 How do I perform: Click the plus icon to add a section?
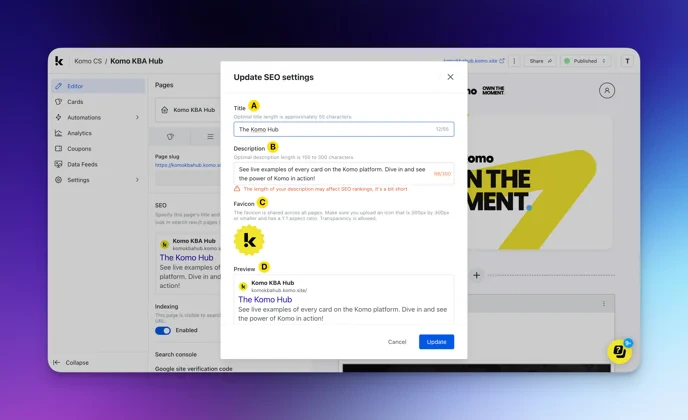point(477,275)
